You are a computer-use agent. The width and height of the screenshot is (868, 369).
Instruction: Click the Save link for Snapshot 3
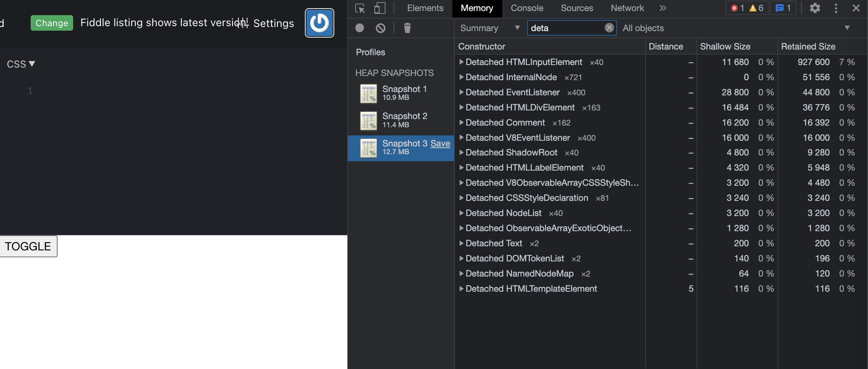(x=440, y=144)
